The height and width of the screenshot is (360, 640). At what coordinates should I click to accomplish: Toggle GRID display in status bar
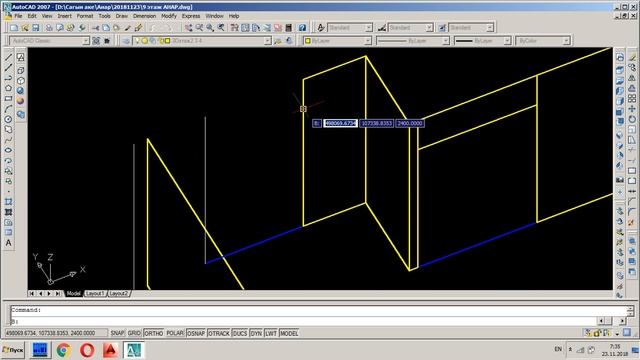(x=134, y=333)
